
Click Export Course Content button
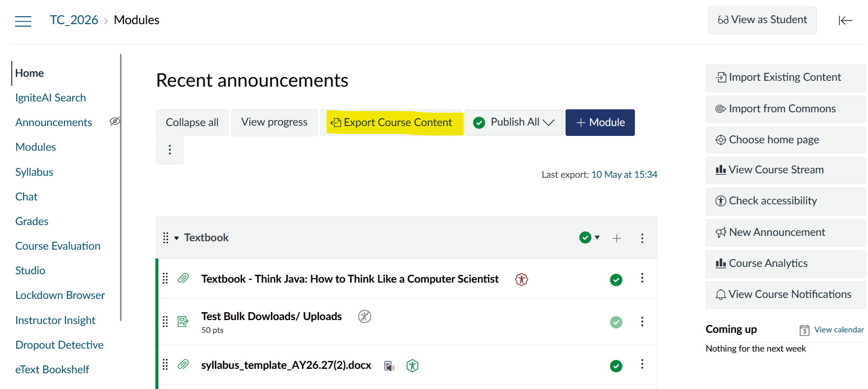coord(392,122)
